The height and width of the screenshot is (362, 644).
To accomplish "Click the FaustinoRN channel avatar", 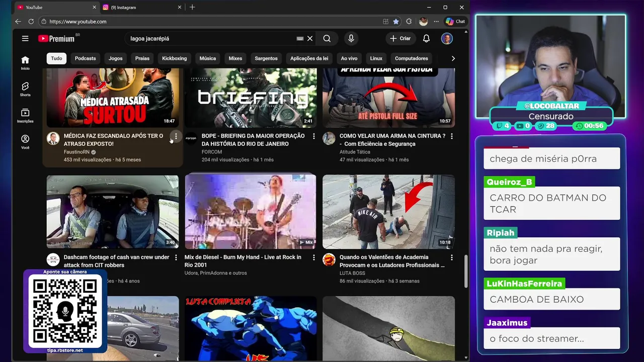I will [x=53, y=139].
